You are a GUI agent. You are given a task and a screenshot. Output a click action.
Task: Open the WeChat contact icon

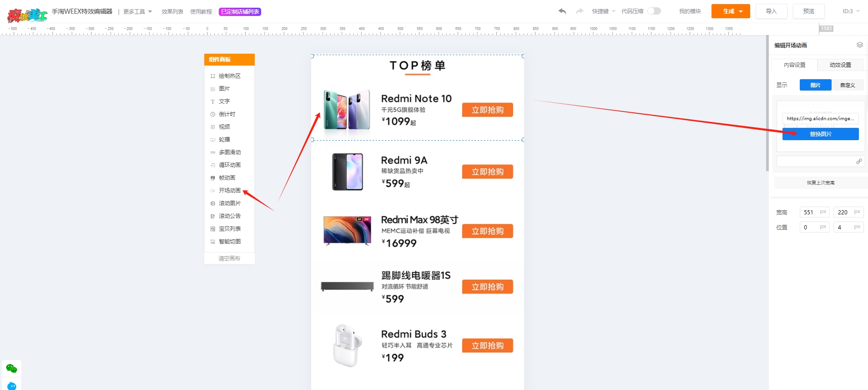point(11,369)
